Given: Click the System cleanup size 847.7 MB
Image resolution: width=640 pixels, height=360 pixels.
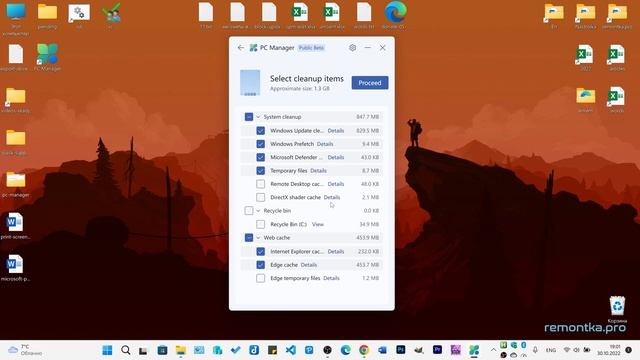Looking at the screenshot, I should click(x=367, y=117).
